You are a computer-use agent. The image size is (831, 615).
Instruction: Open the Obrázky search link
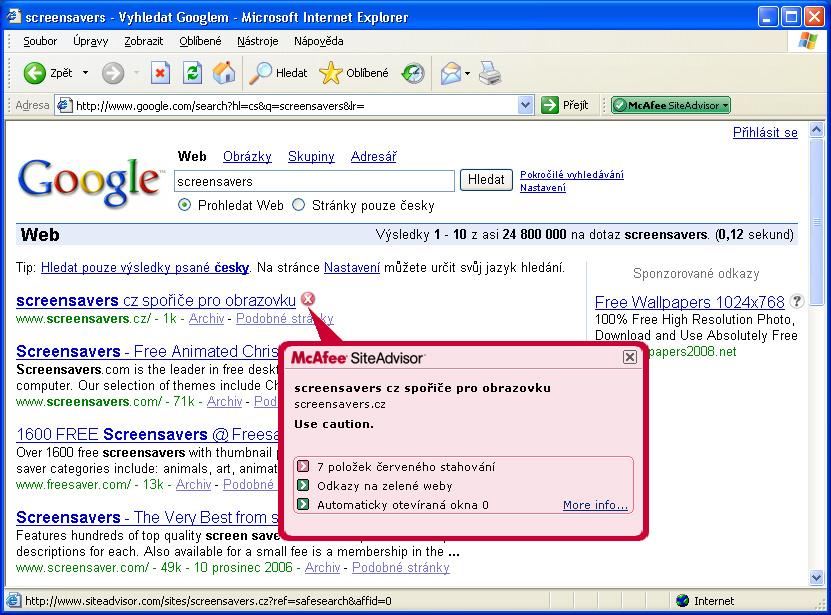click(247, 156)
